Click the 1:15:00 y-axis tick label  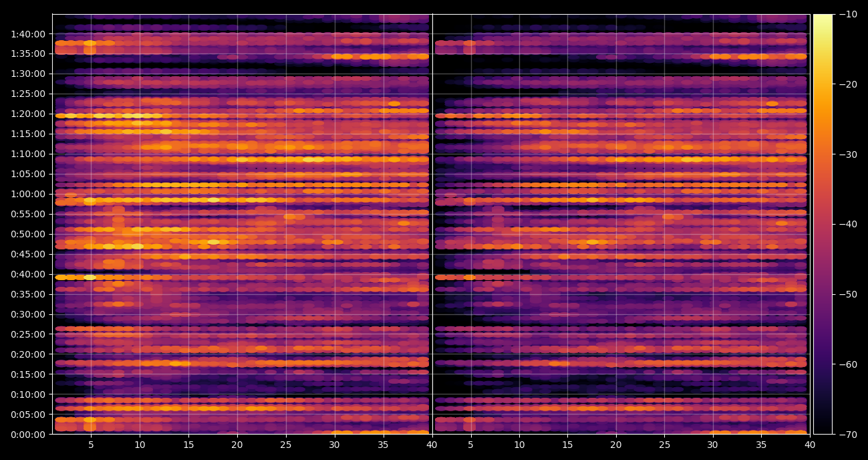29,134
